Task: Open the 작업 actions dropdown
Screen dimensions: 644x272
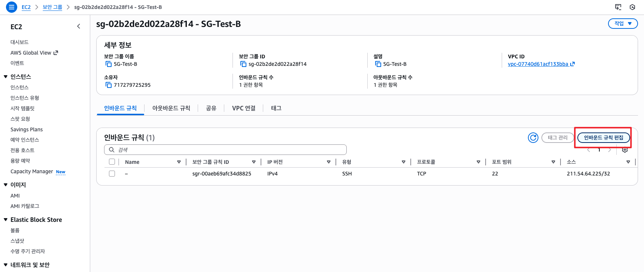Action: tap(623, 24)
